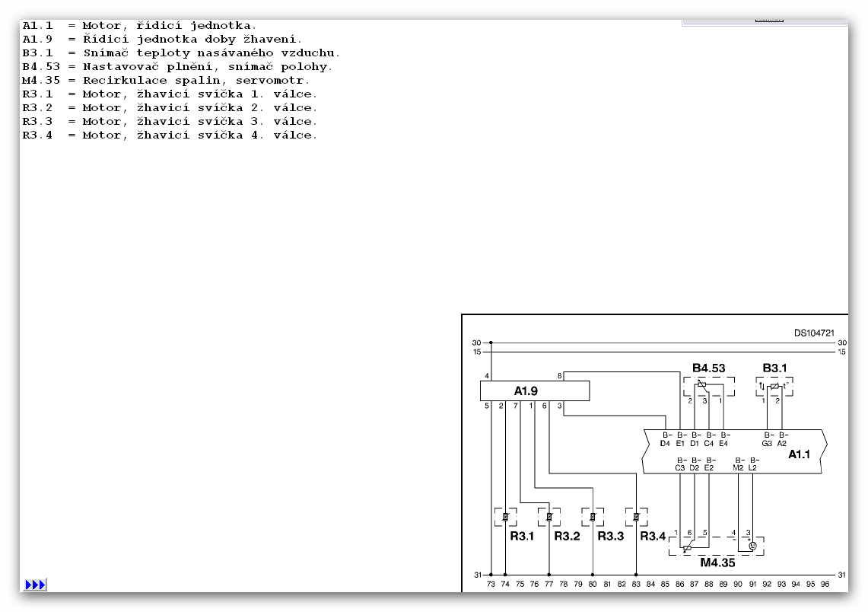The width and height of the screenshot is (868, 612).
Task: Click the R3.4 glow plug label
Action: 653,536
